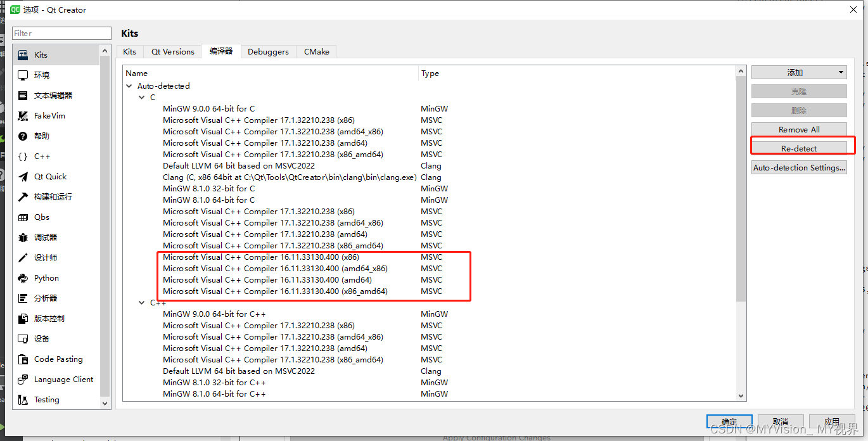Select Clang (C, x86 64bit at C:\Qt...) row

[290, 177]
